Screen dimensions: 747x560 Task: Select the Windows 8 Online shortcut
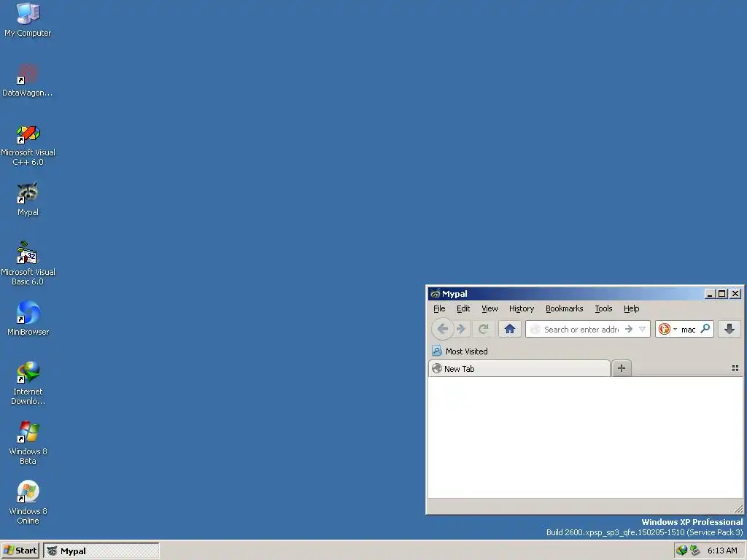pyautogui.click(x=28, y=503)
